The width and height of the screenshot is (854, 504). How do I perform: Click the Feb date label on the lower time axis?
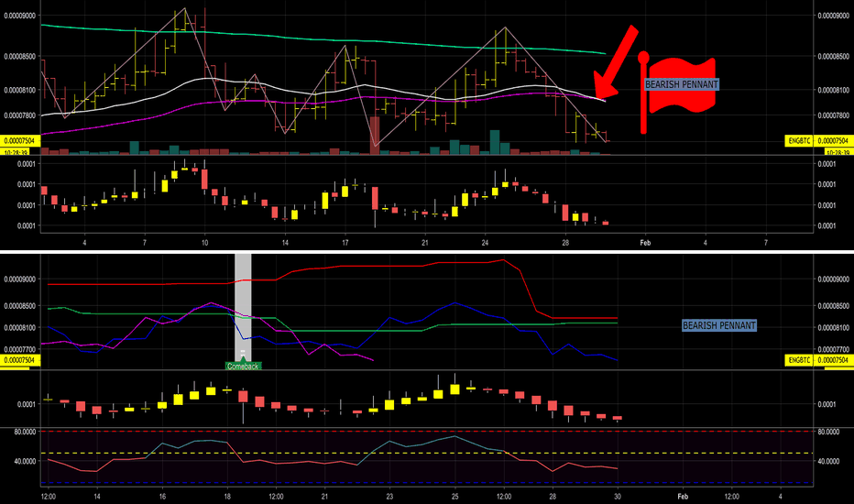pos(683,497)
